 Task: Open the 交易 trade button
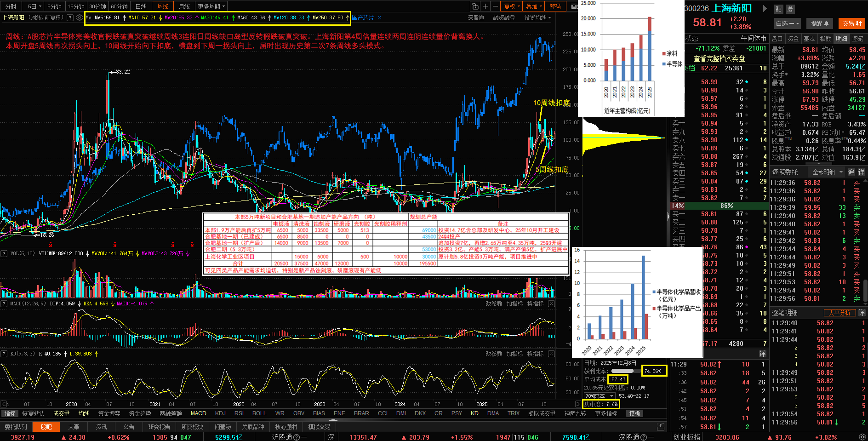click(x=852, y=23)
